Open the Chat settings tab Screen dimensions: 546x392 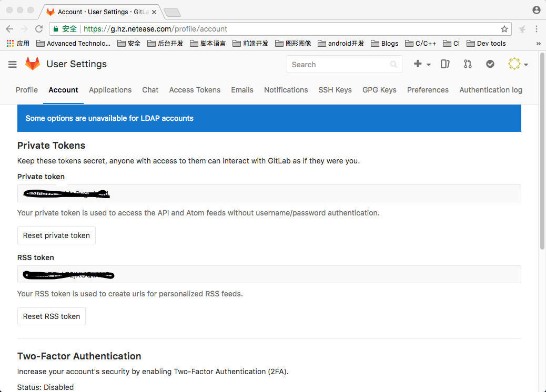point(150,90)
